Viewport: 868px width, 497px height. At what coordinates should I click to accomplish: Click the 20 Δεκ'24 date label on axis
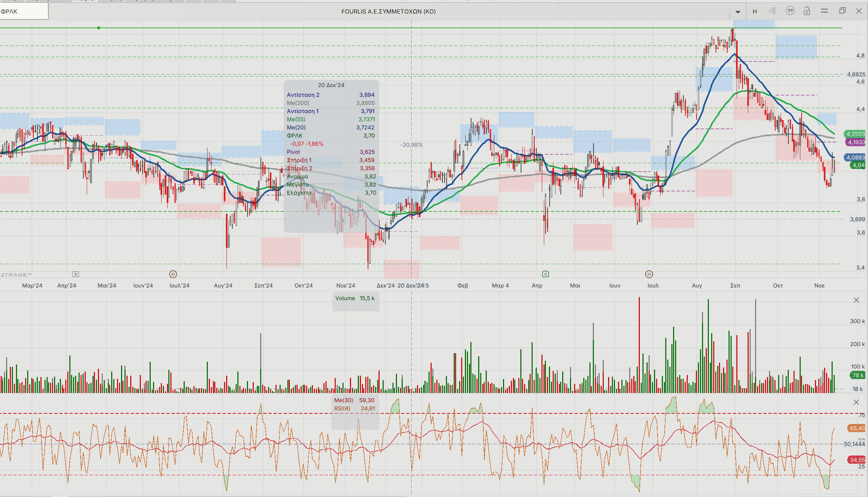point(411,285)
